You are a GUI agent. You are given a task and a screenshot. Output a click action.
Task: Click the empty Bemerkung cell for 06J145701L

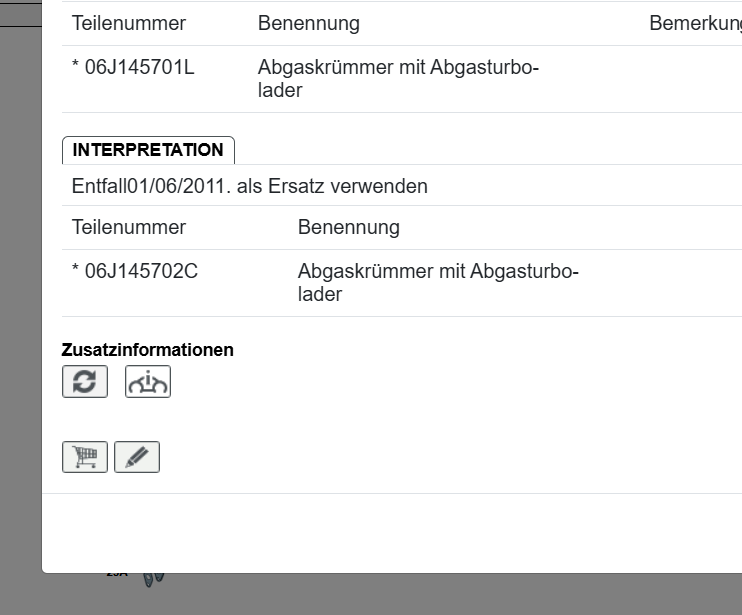[690, 79]
